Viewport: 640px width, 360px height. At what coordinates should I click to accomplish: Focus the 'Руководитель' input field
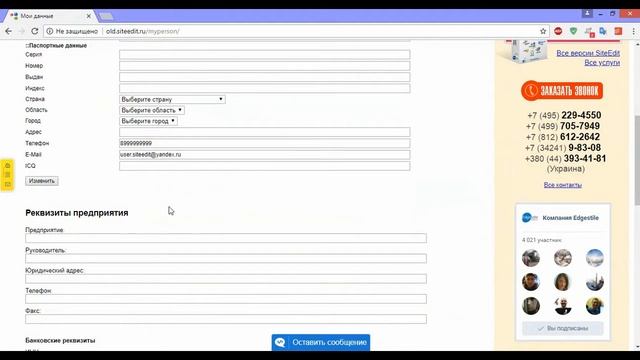[x=226, y=258]
